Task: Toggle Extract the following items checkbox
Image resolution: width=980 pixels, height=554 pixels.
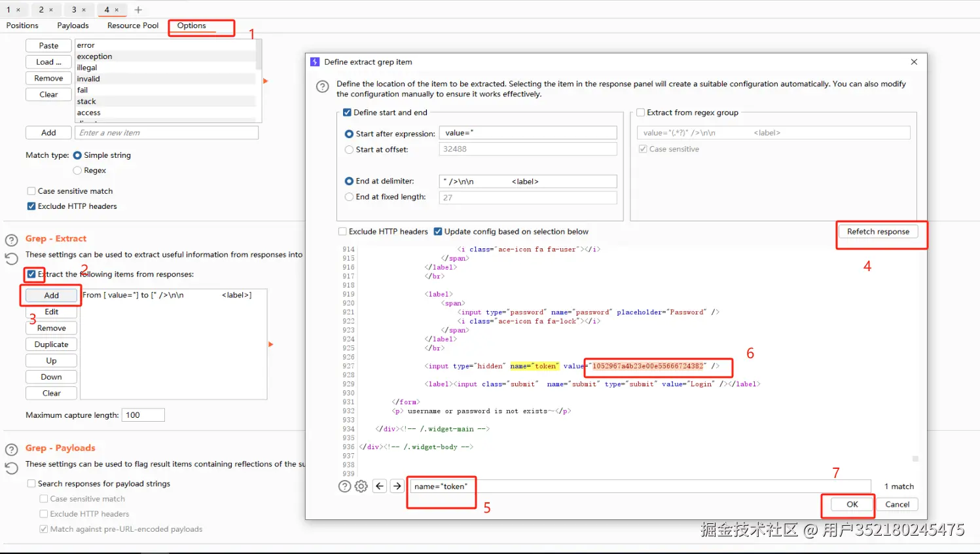Action: pyautogui.click(x=31, y=274)
